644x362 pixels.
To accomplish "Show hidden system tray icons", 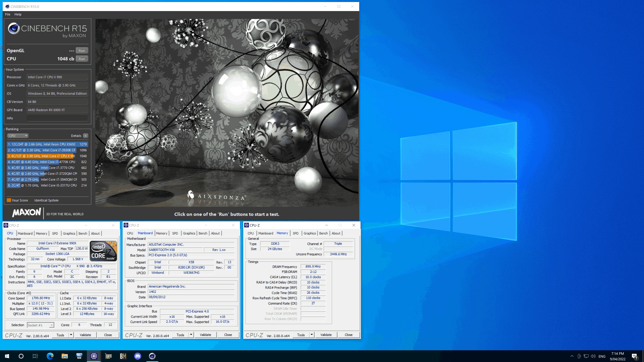I will [x=572, y=356].
